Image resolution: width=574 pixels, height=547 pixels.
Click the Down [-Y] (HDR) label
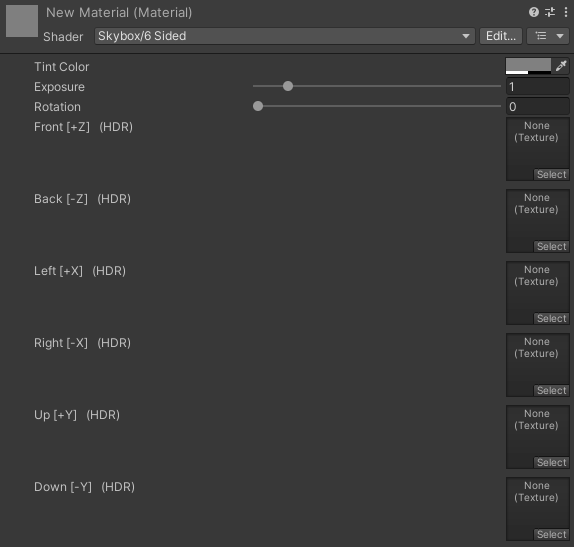click(85, 487)
